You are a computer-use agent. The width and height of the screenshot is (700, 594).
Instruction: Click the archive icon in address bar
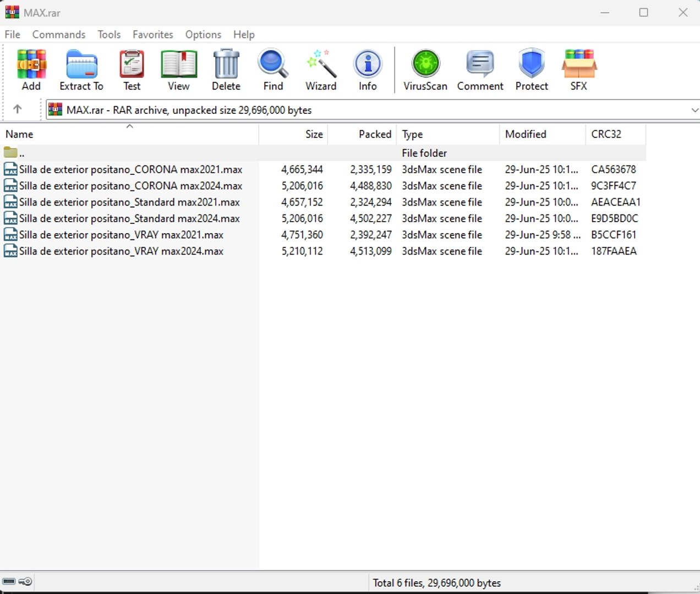coord(55,109)
